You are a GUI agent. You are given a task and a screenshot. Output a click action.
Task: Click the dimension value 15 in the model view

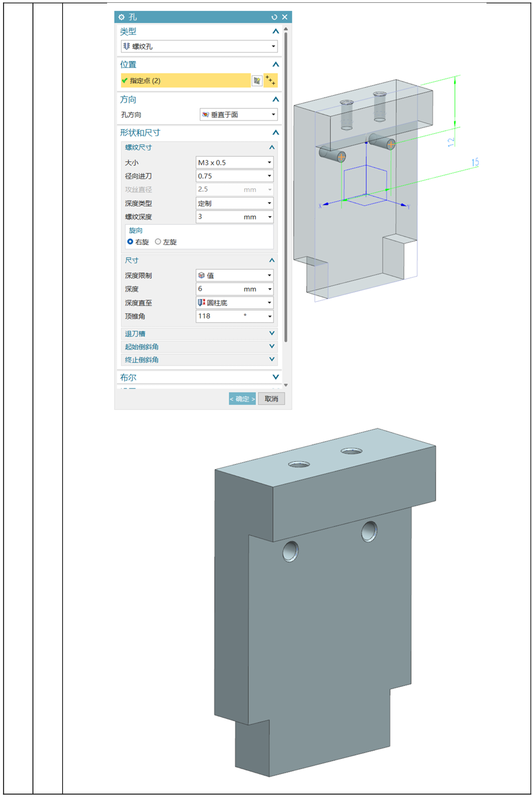[475, 163]
